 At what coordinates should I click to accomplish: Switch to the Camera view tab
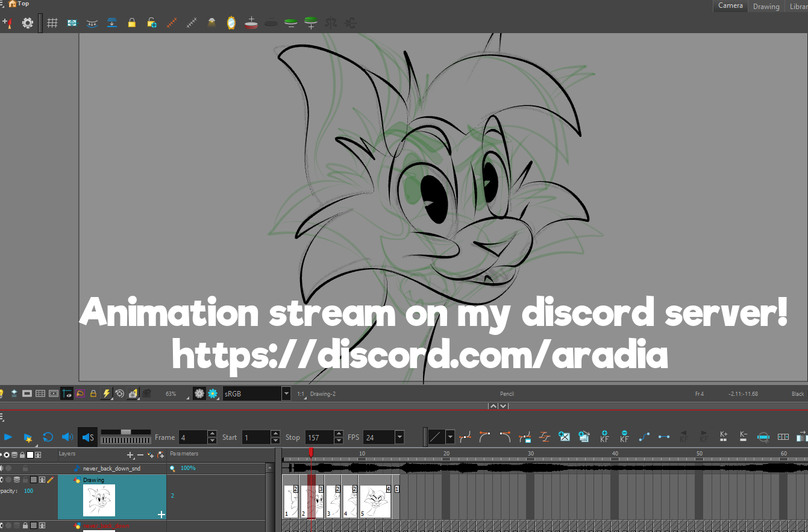tap(730, 6)
